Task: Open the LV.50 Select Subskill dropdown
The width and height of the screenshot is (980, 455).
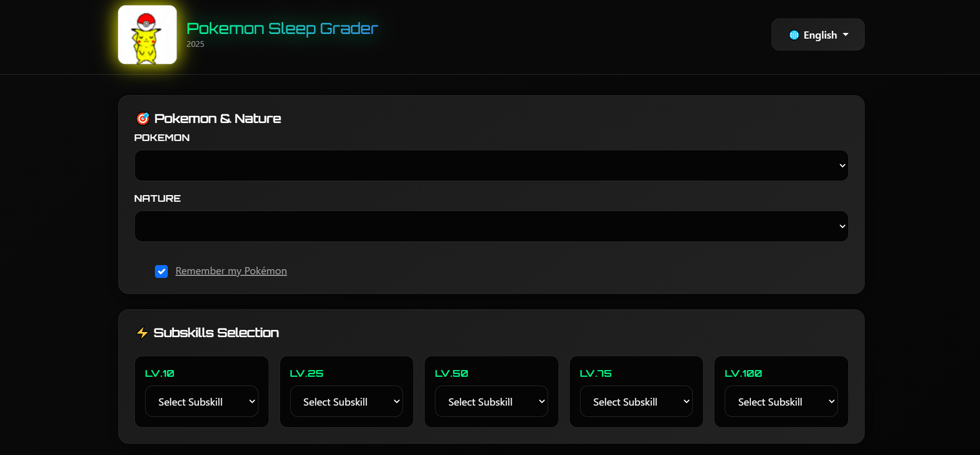Action: 492,401
